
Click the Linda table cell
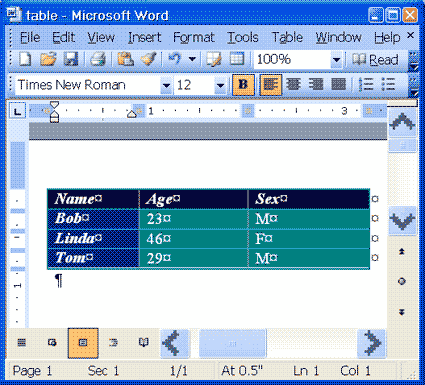(93, 238)
